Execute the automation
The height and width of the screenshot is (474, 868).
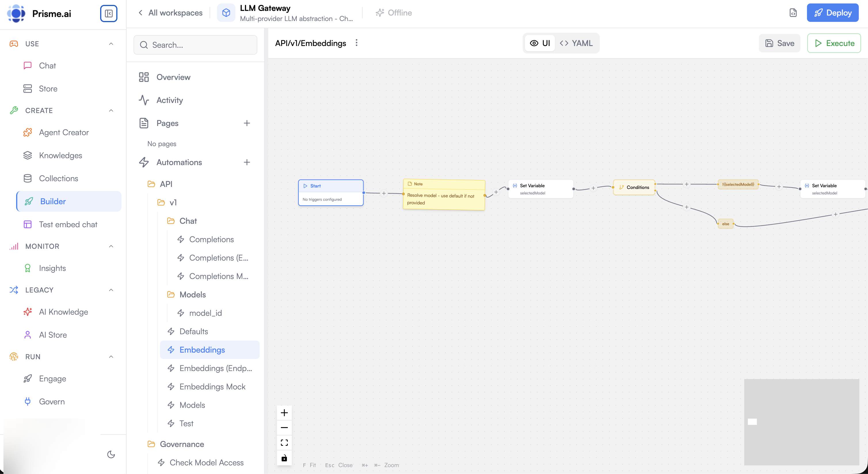point(834,43)
